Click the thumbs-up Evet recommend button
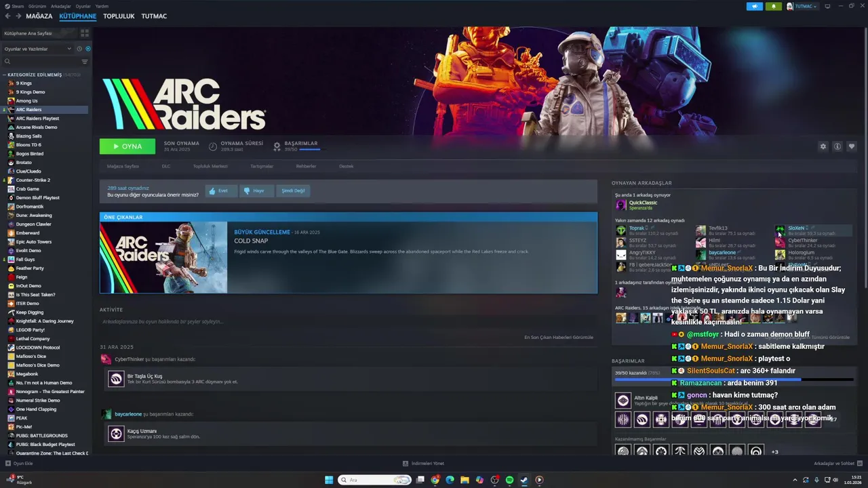This screenshot has height=488, width=868. 221,191
